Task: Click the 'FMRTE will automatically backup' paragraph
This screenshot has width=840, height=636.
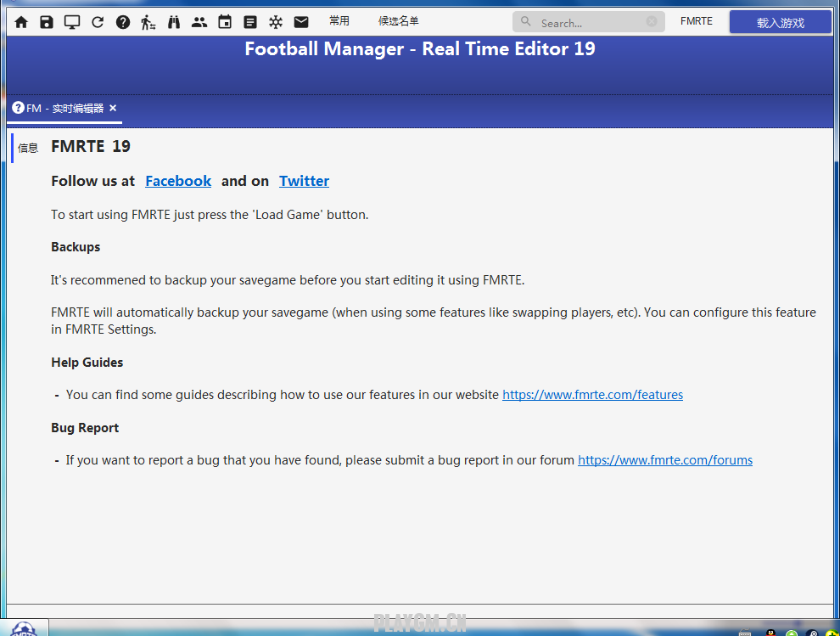Action: point(434,321)
